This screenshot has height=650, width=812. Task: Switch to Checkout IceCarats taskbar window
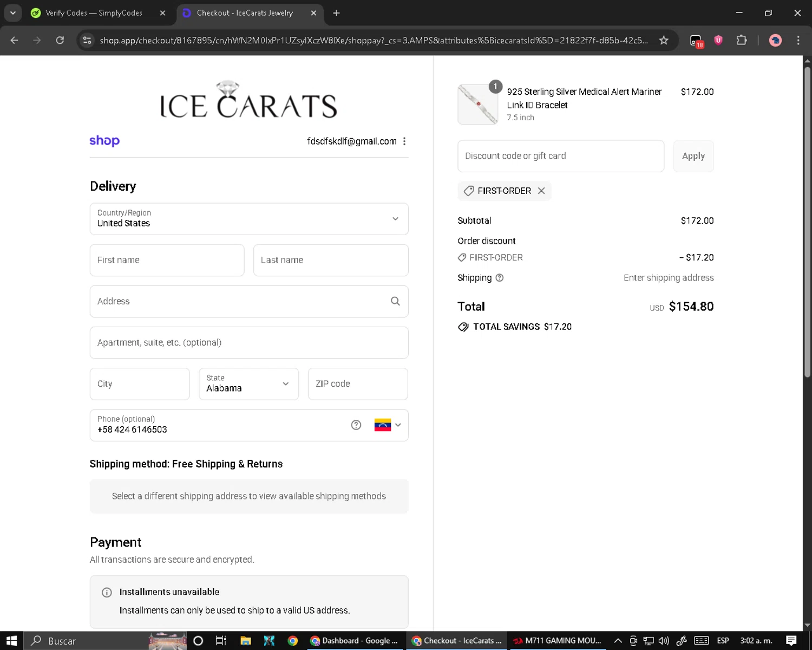457,641
